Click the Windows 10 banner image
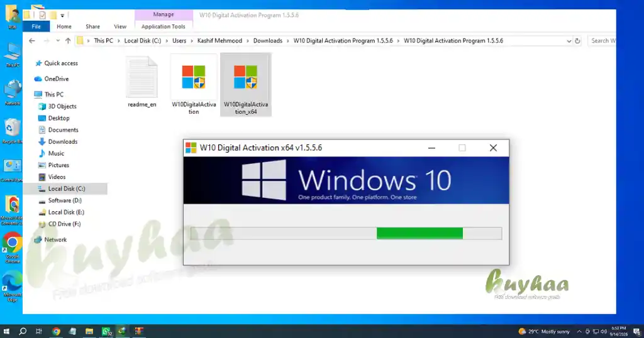 pyautogui.click(x=347, y=180)
